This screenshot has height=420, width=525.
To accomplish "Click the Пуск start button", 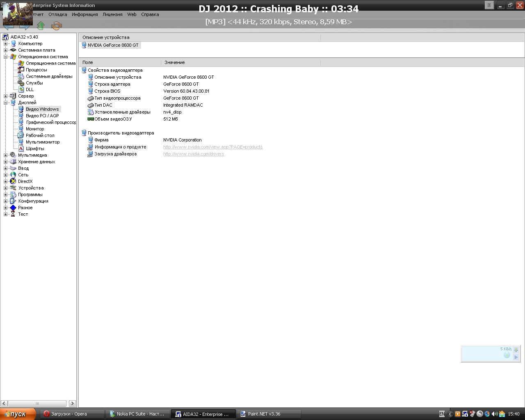I will 18,414.
